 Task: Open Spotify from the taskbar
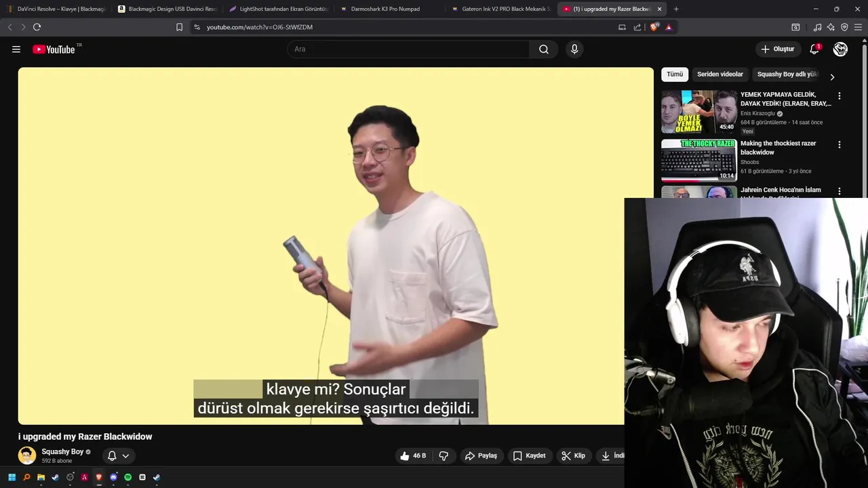pos(127,477)
